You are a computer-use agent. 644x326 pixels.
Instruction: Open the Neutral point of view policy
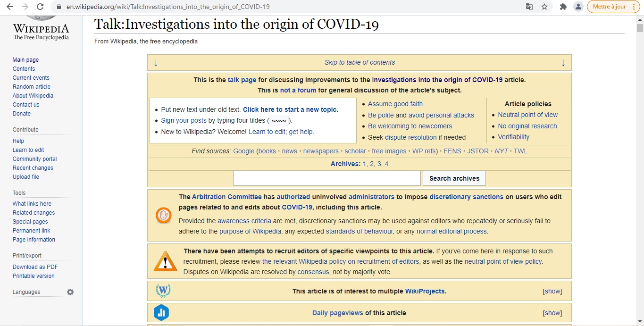pos(528,115)
